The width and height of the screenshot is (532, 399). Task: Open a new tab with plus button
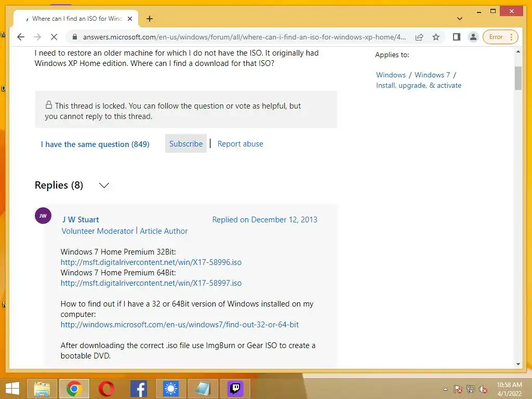point(150,19)
